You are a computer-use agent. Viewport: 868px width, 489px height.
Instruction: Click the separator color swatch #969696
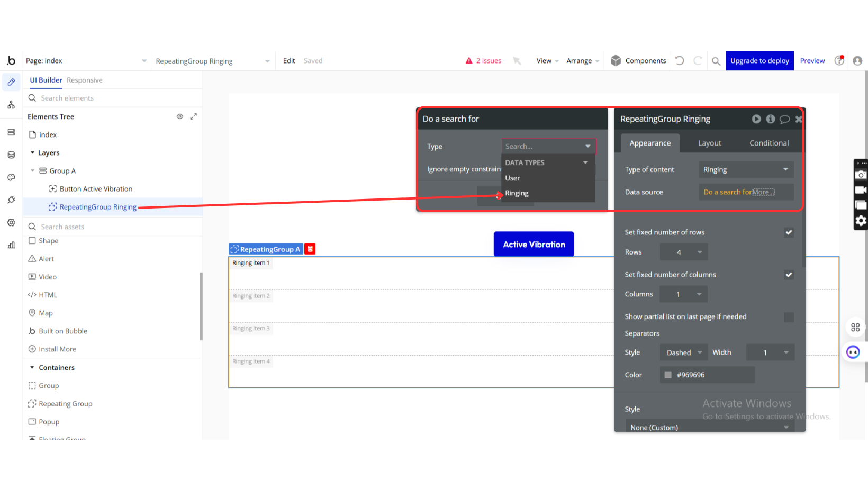point(668,375)
